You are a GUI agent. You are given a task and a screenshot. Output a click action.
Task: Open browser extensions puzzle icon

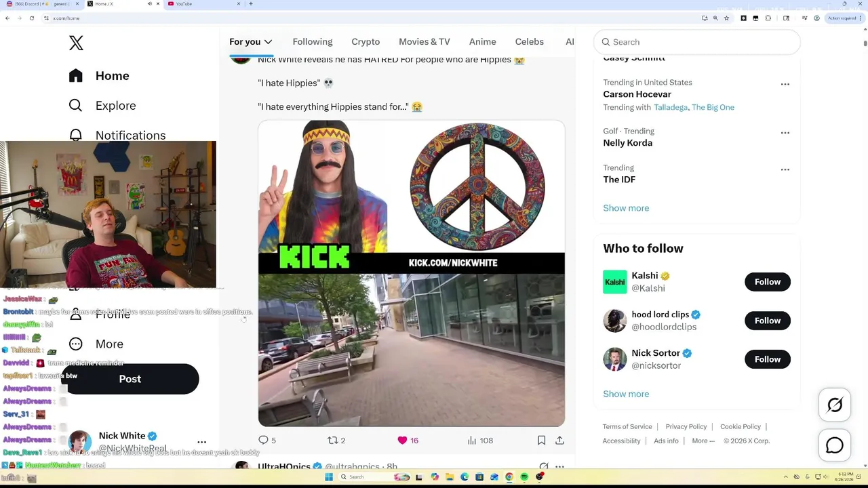point(768,18)
